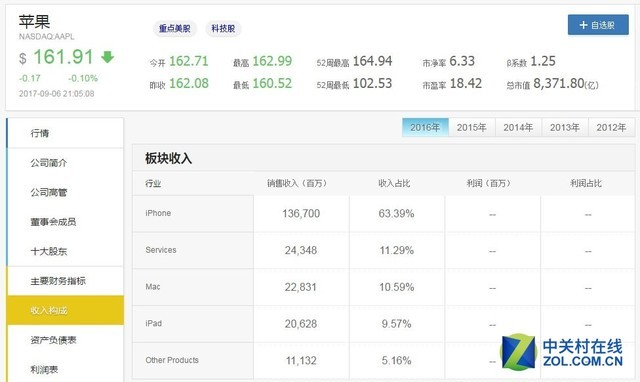Image resolution: width=640 pixels, height=382 pixels.
Task: Click the iPad revenue 20,628
Action: (x=301, y=324)
